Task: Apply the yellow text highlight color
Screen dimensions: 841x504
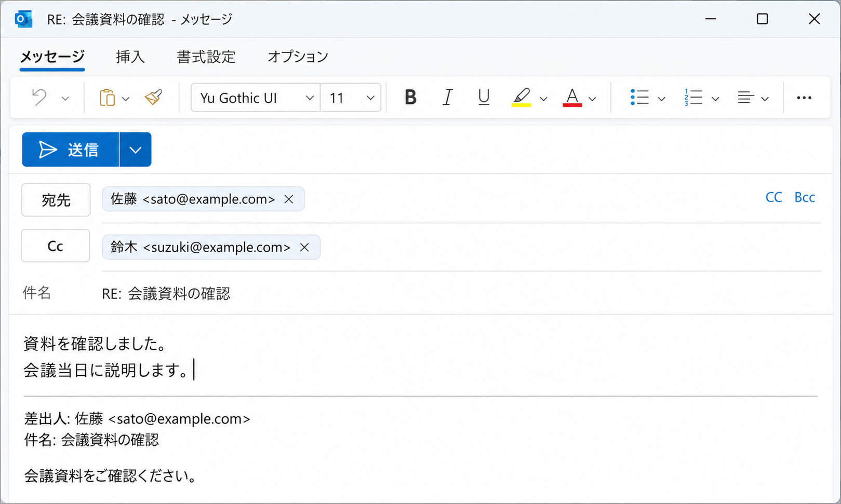Action: 522,97
